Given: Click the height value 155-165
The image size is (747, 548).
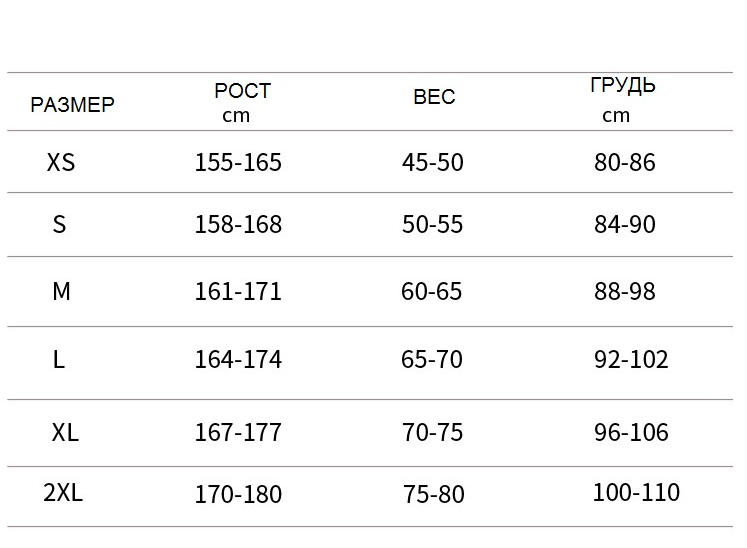Looking at the screenshot, I should (x=238, y=162).
